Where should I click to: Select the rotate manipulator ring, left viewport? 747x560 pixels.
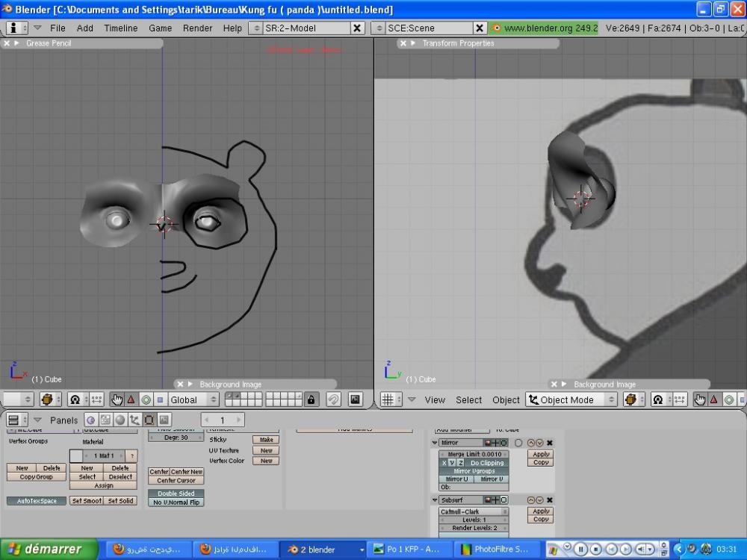click(146, 399)
